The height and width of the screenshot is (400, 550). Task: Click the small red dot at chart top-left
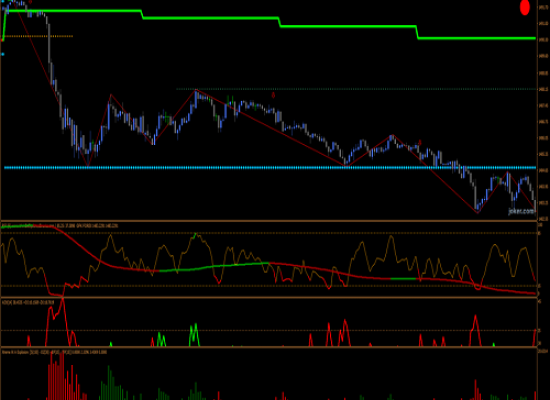pos(31,2)
